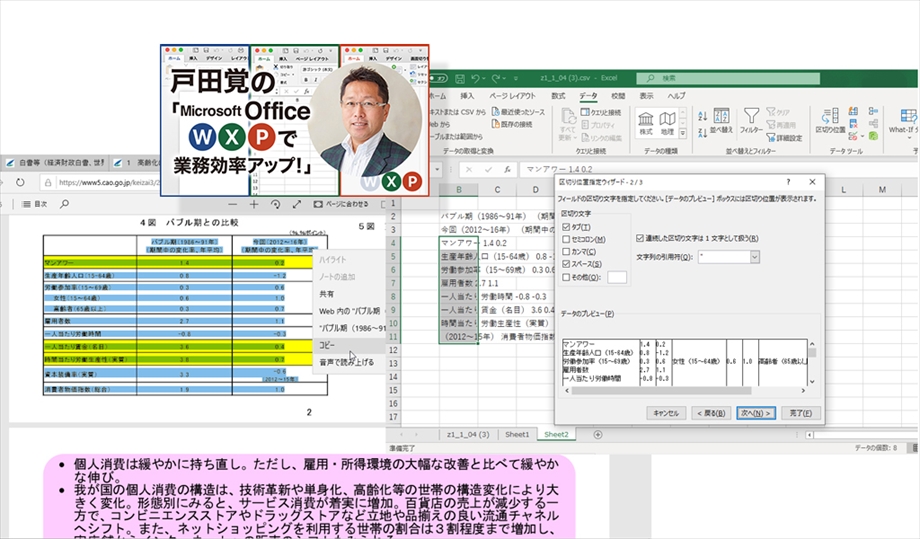The width and height of the screenshot is (920, 539).
Task: Click the 次へ(N) > button
Action: click(756, 413)
